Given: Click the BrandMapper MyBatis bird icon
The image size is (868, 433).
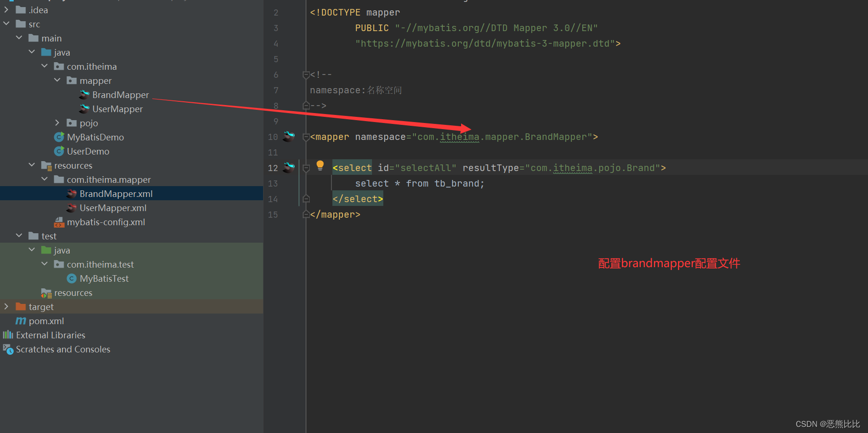Looking at the screenshot, I should point(84,95).
